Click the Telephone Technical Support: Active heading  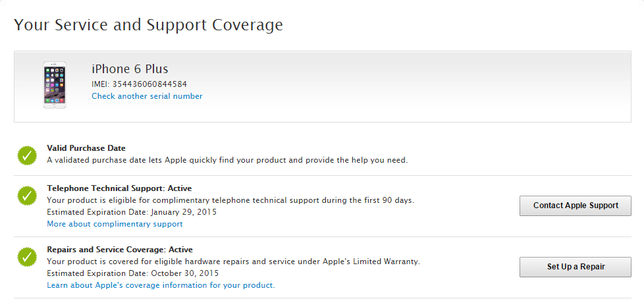coord(119,188)
